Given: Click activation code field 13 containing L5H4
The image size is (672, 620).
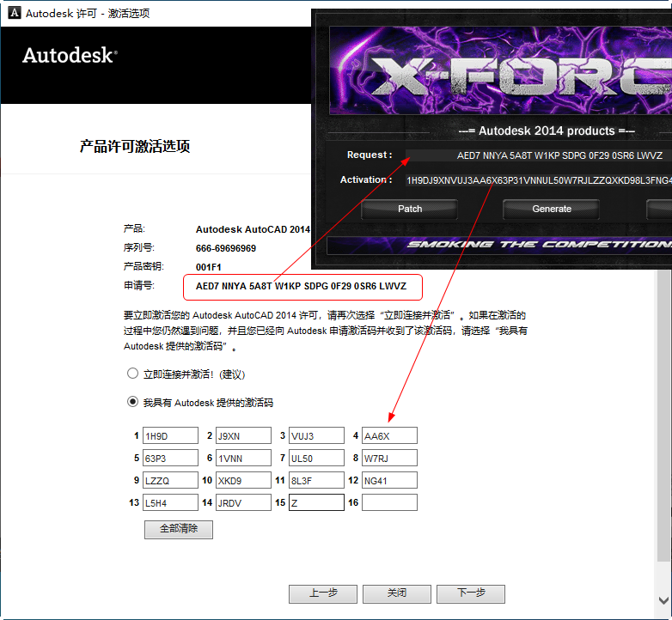Looking at the screenshot, I should pyautogui.click(x=170, y=502).
